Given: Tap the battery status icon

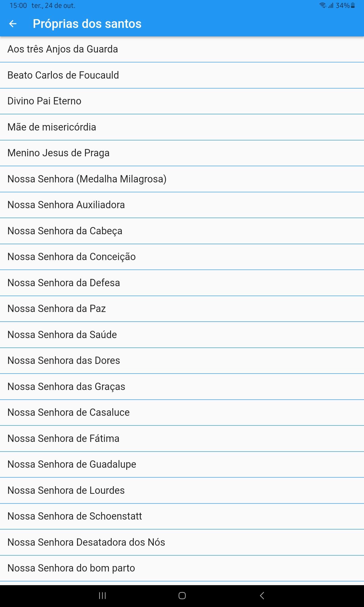Looking at the screenshot, I should click(x=353, y=5).
